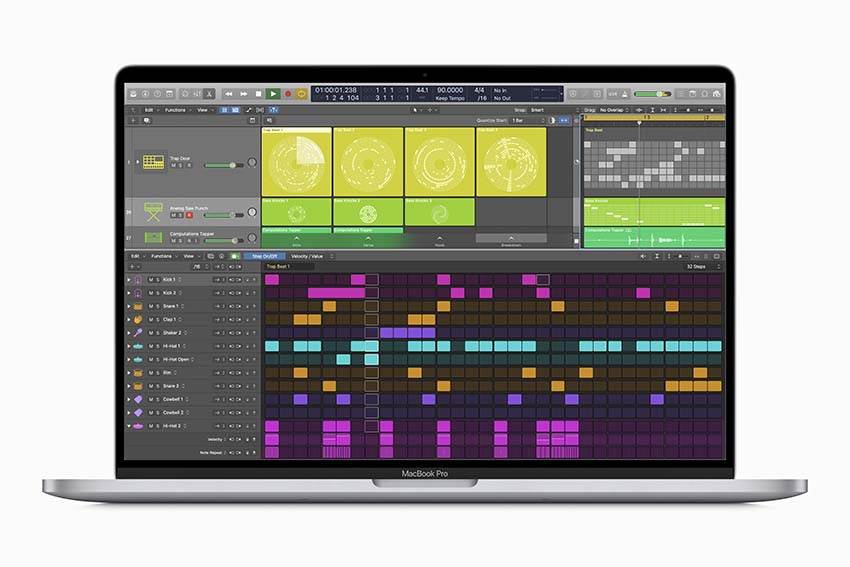Expand the Clap 1 row
Image resolution: width=850 pixels, height=567 pixels.
coord(129,320)
